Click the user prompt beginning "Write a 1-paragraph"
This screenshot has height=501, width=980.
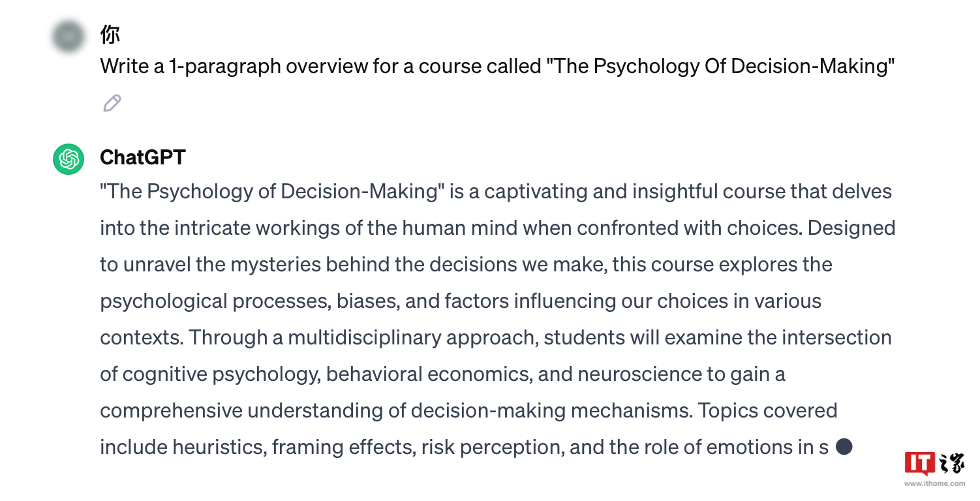click(x=497, y=67)
